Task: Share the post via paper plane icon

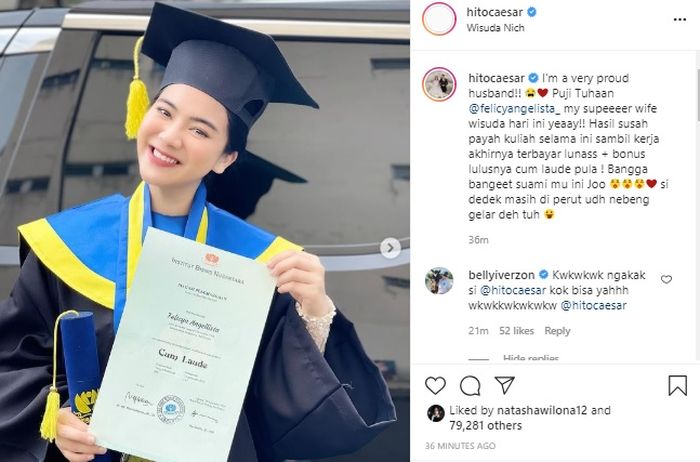Action: click(505, 385)
